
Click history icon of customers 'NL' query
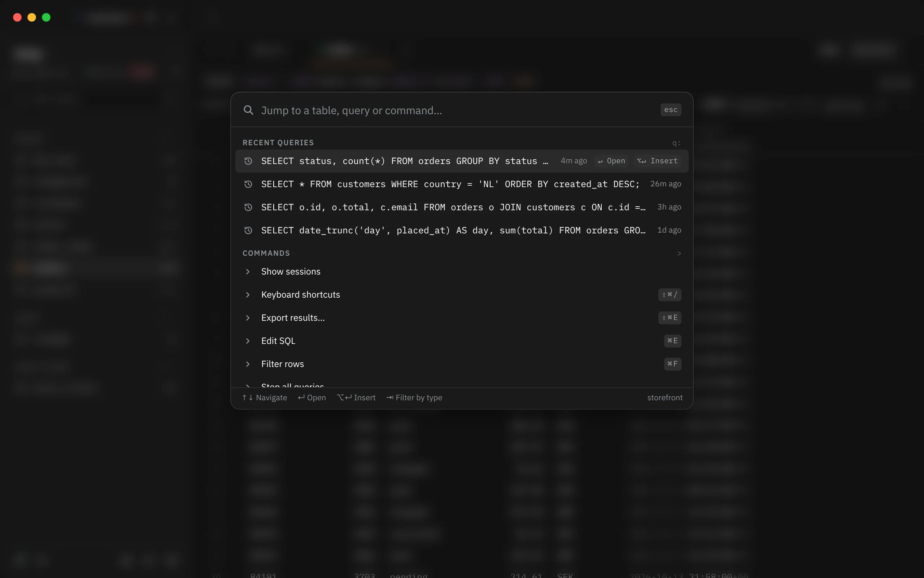pos(248,184)
